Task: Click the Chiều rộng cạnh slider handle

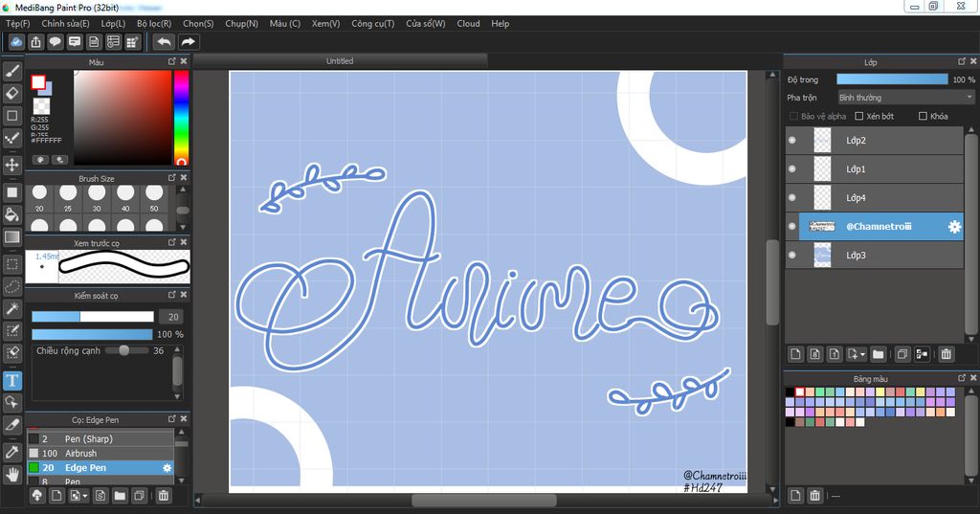Action: (123, 350)
